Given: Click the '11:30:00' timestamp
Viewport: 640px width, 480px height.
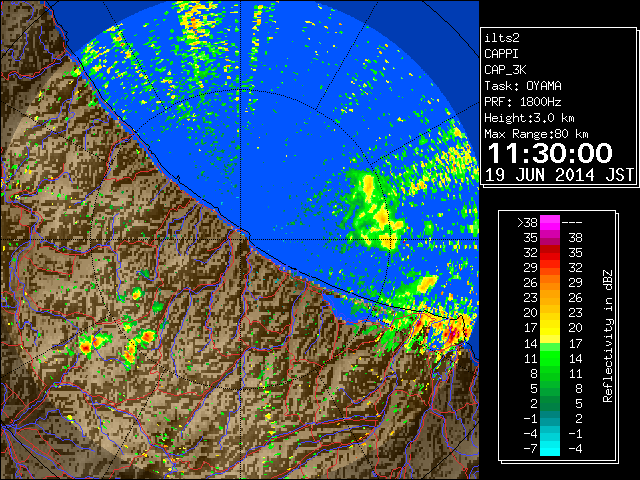Looking at the screenshot, I should (550, 153).
